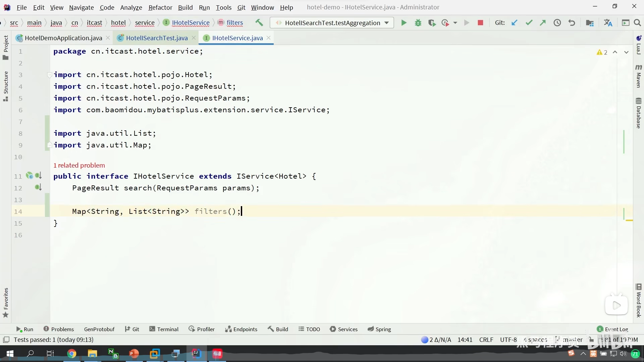Click Git Commit checkmark icon
Screen dimensions: 644x362
[x=529, y=23]
